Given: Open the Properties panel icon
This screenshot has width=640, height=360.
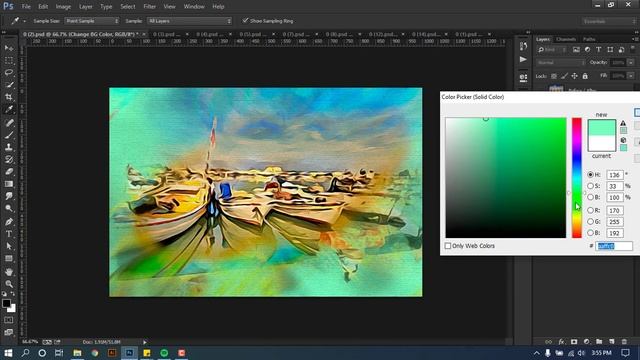Looking at the screenshot, I should (x=523, y=77).
